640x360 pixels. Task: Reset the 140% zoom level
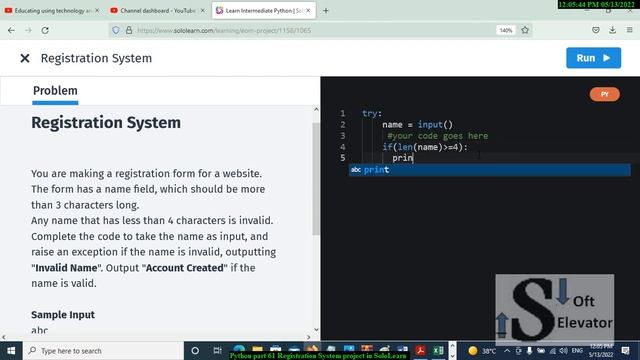[506, 30]
